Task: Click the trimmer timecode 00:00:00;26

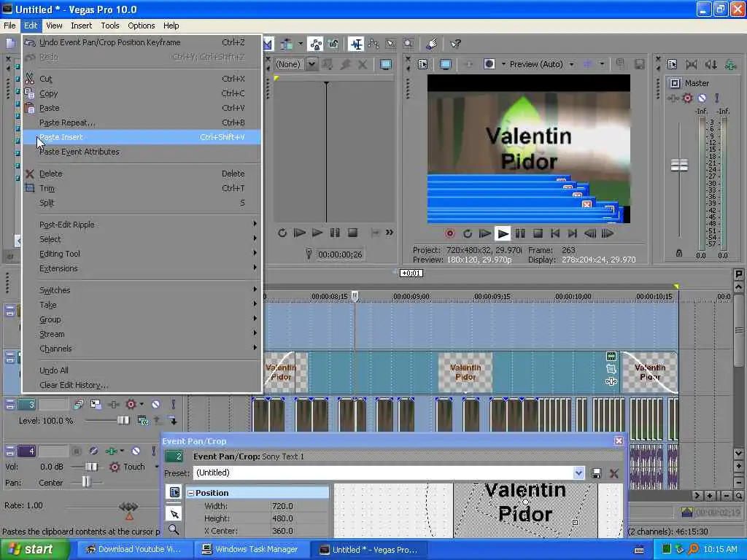Action: [x=340, y=254]
